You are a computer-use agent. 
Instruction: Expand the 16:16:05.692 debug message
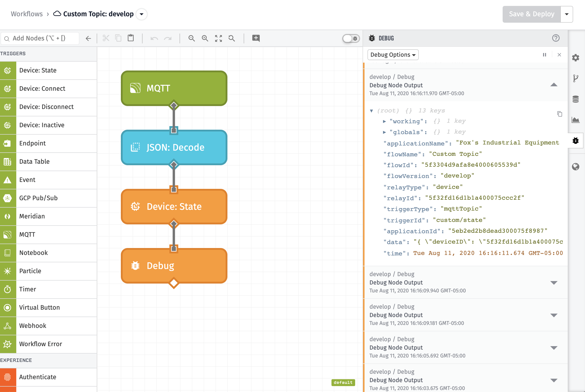coord(554,348)
